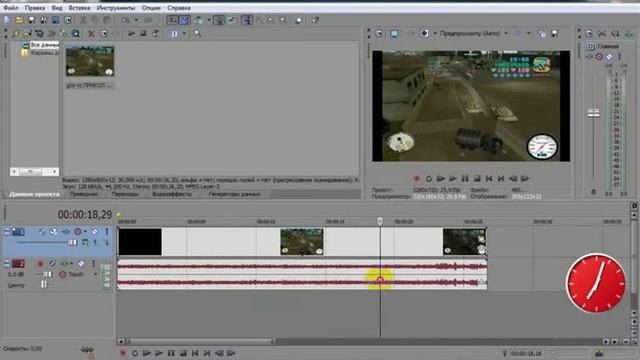Solo video track 1
Screen dimensions: 640x360
107,231
